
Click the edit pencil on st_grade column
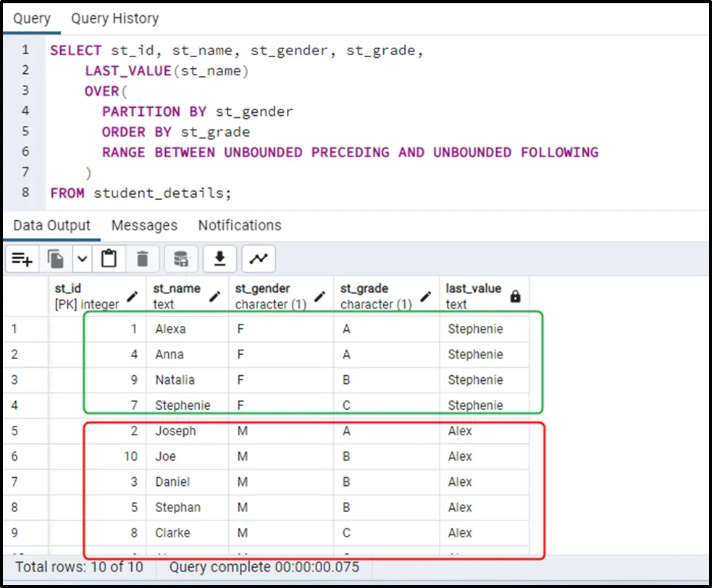point(426,296)
